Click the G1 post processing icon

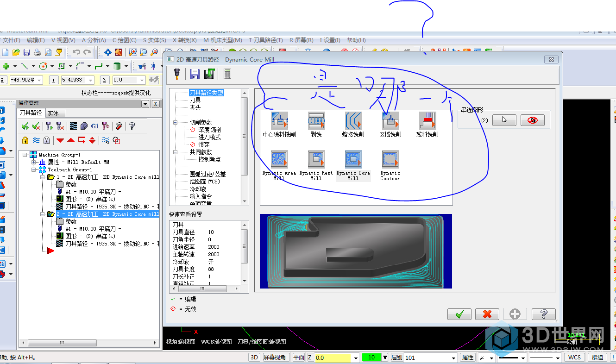[x=95, y=126]
